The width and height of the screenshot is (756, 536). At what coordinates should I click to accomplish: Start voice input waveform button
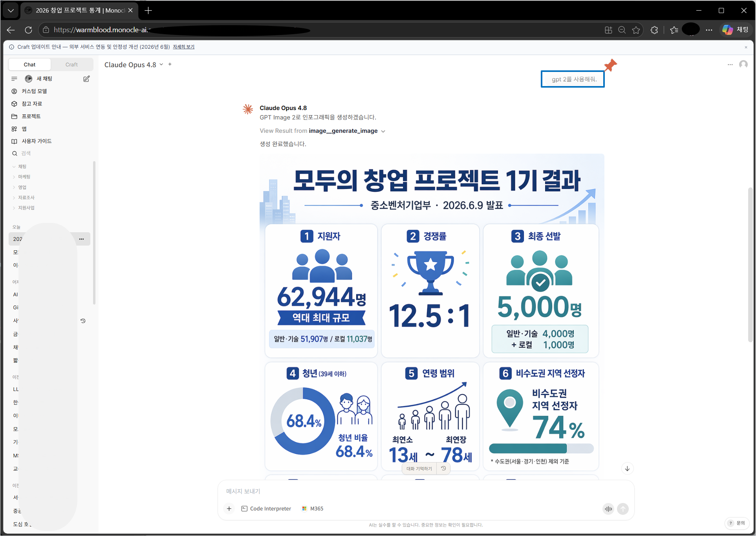tap(608, 509)
